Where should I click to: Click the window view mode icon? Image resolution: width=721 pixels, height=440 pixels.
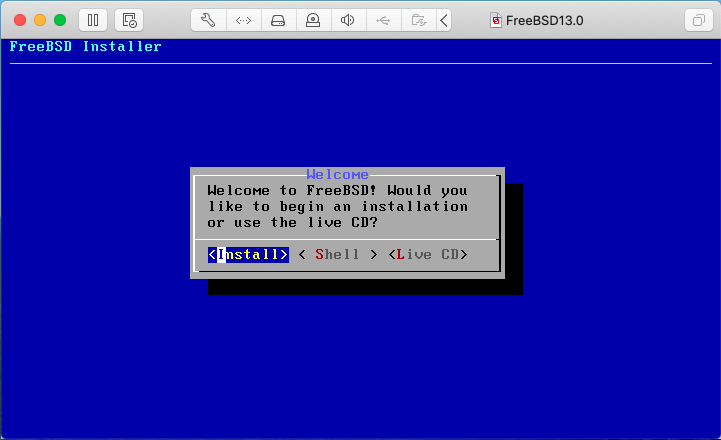pos(696,20)
